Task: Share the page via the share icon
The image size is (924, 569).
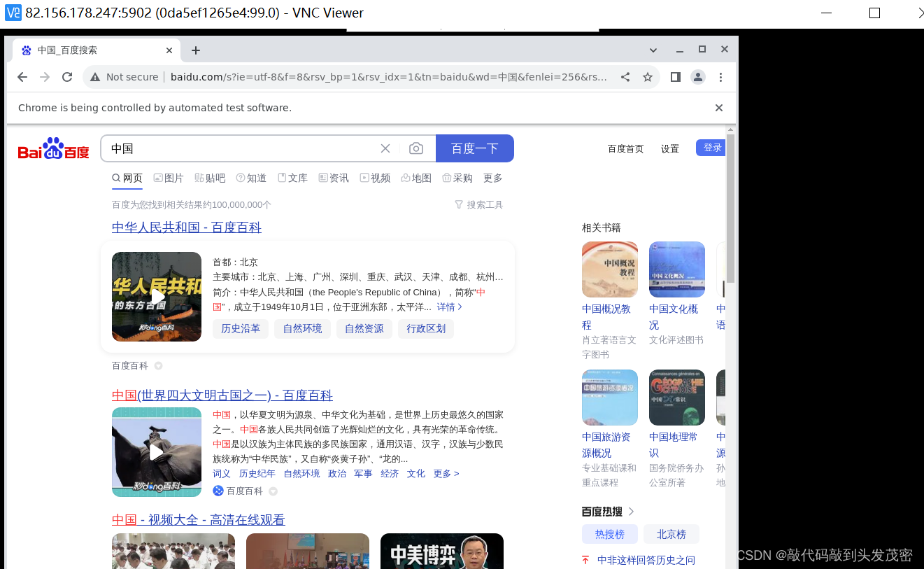Action: click(x=625, y=77)
